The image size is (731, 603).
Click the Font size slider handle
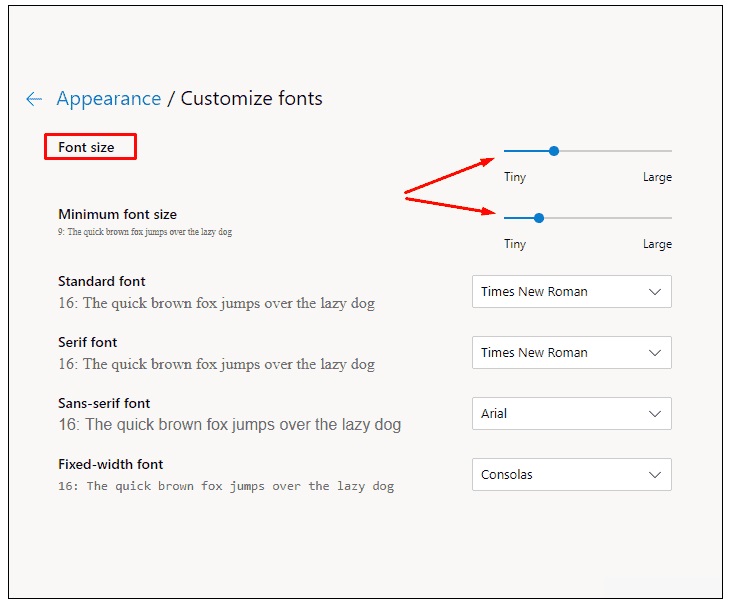[x=554, y=151]
